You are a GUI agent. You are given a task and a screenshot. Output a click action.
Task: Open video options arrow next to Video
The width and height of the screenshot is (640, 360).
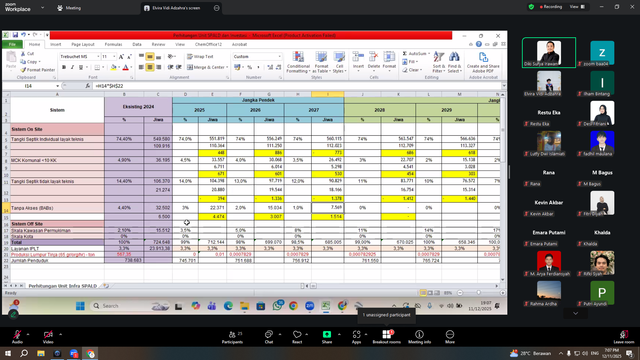click(x=60, y=334)
